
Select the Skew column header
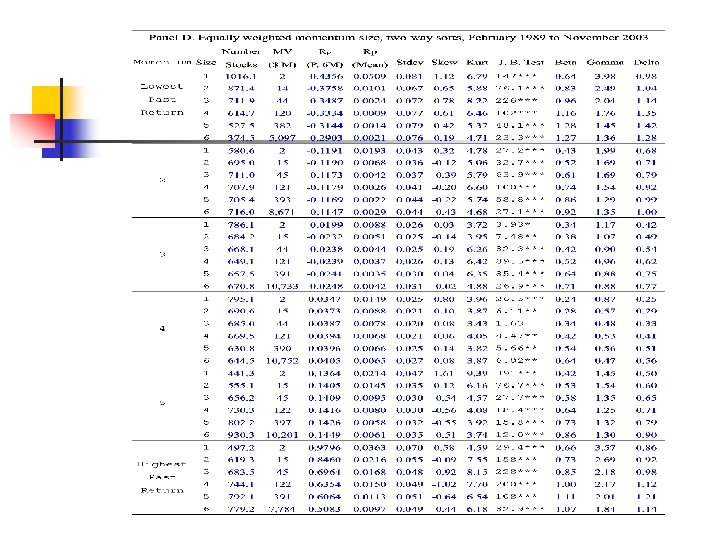(444, 62)
